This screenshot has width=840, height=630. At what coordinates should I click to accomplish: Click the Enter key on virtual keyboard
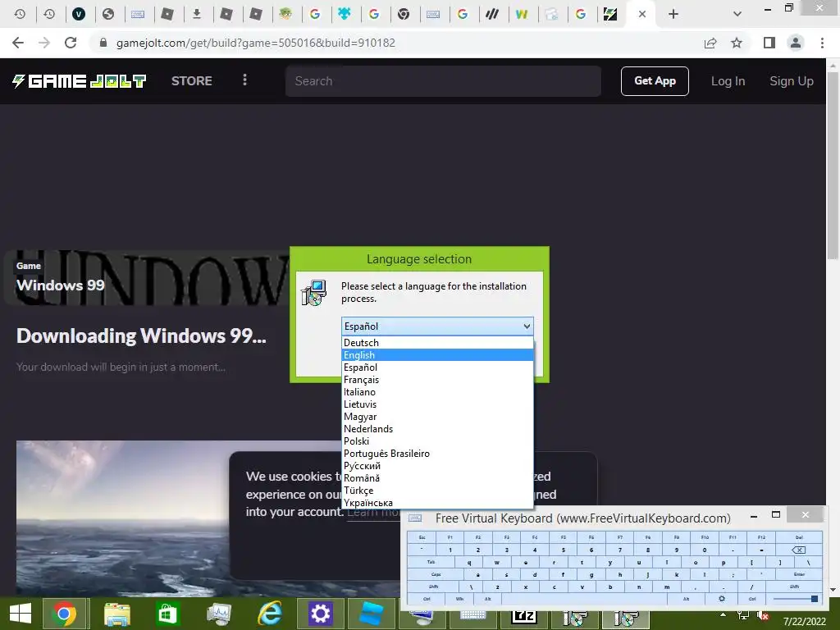click(799, 574)
